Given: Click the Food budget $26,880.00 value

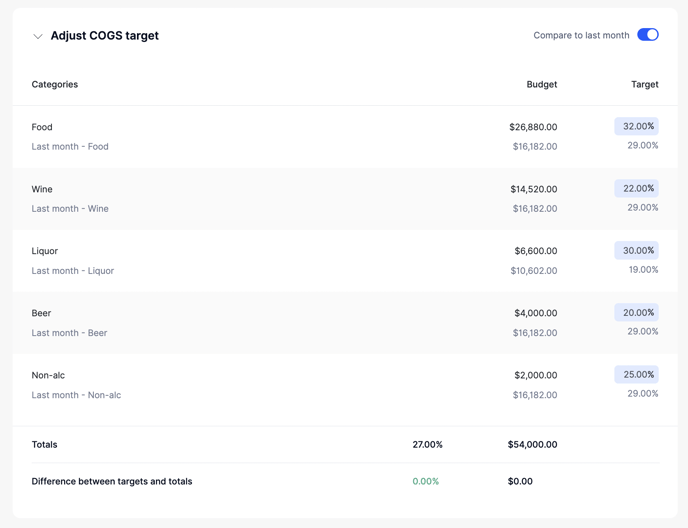Looking at the screenshot, I should pos(532,127).
